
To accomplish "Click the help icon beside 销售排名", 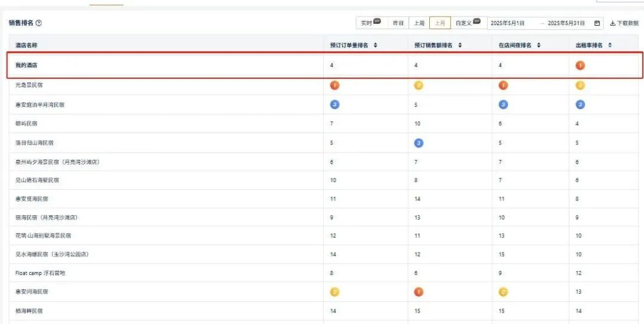I will tap(39, 23).
